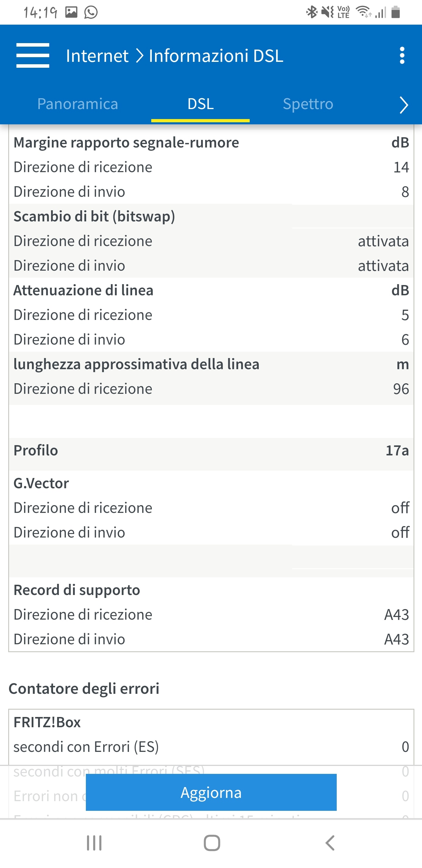Switch to the Panoramica tab
The width and height of the screenshot is (422, 868).
point(77,104)
